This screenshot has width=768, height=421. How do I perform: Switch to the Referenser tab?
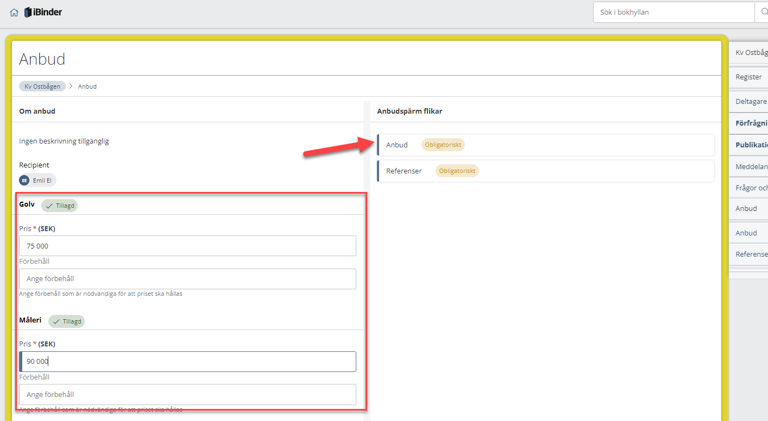(x=404, y=171)
